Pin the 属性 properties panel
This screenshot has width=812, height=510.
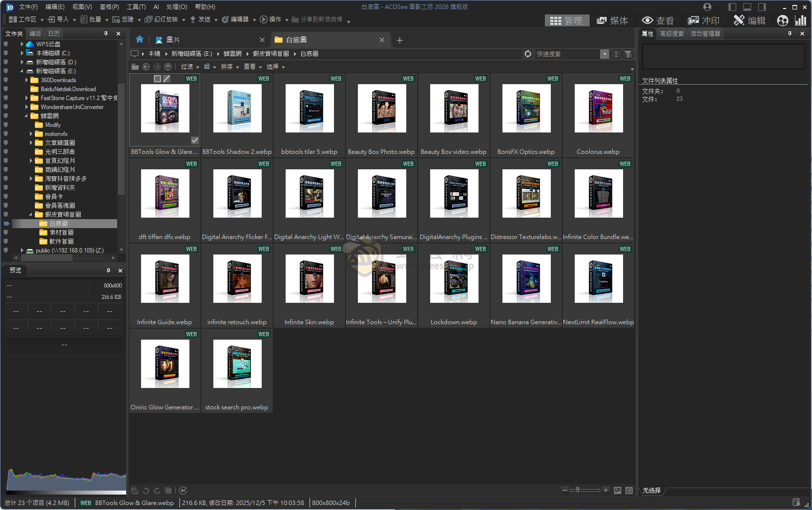tap(790, 33)
